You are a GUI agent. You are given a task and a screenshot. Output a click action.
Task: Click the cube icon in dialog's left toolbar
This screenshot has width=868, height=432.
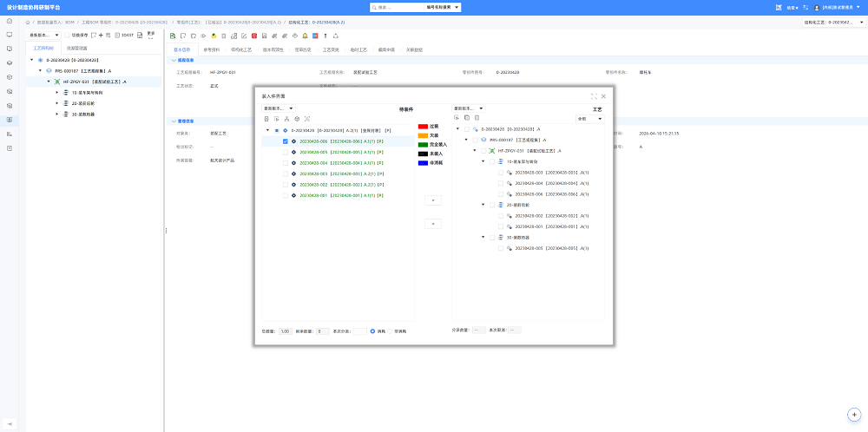pos(297,118)
